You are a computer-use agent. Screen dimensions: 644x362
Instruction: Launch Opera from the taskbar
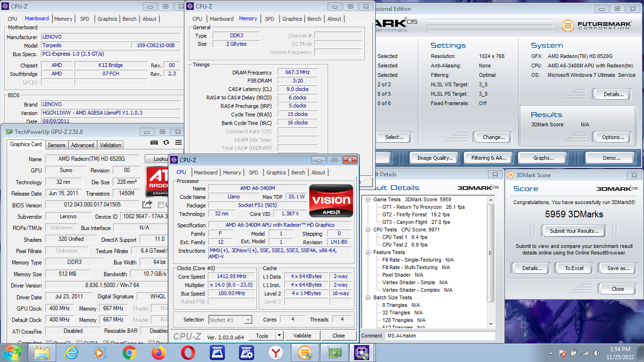[188, 353]
